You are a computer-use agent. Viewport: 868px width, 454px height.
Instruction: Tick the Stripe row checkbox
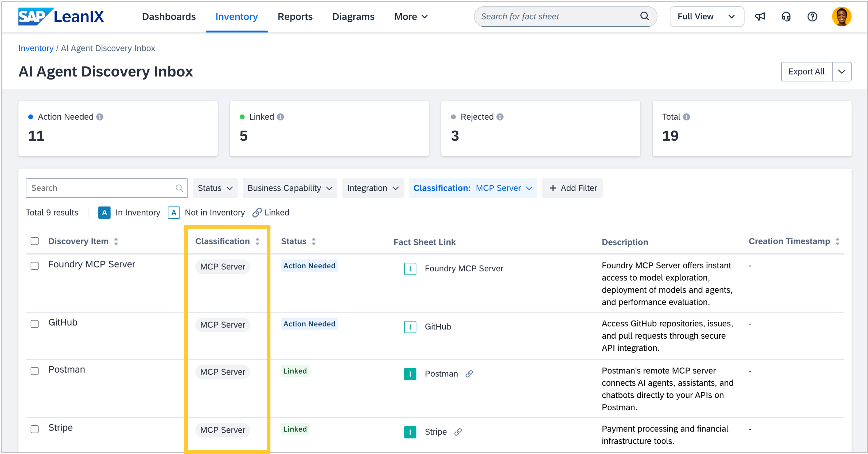tap(35, 429)
